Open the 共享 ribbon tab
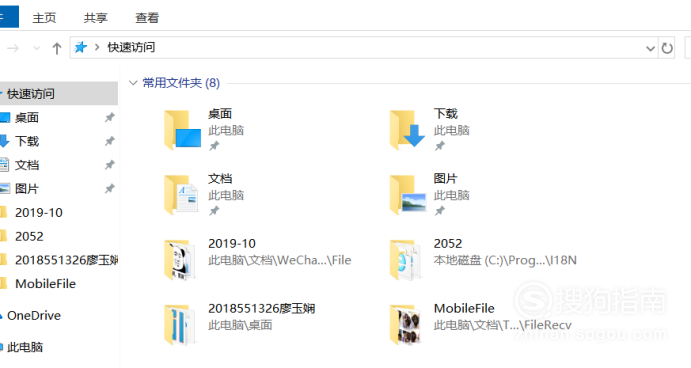This screenshot has width=691, height=368. click(96, 18)
